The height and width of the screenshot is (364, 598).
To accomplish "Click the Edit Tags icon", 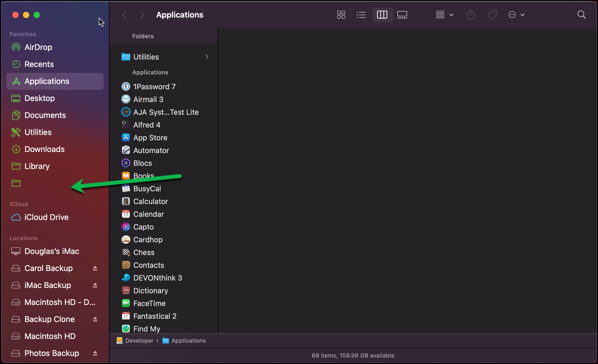I will point(492,15).
